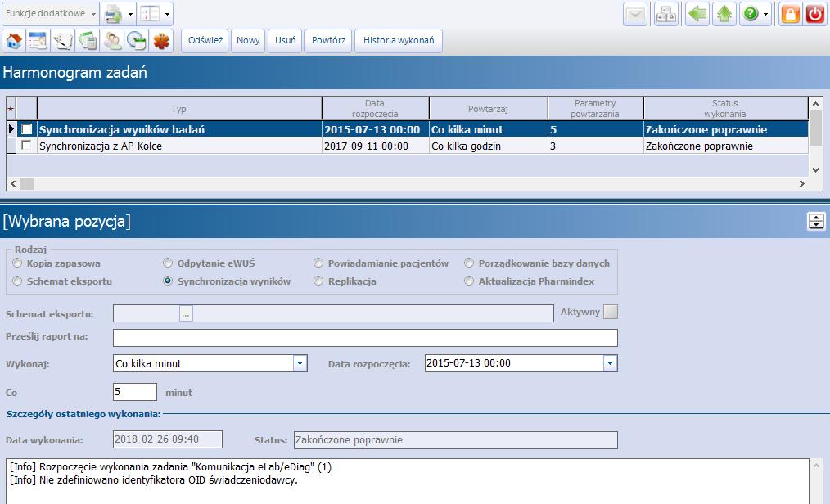Select the Kopia zapasowa radio button
Viewport: 830px width, 504px height.
(x=17, y=263)
